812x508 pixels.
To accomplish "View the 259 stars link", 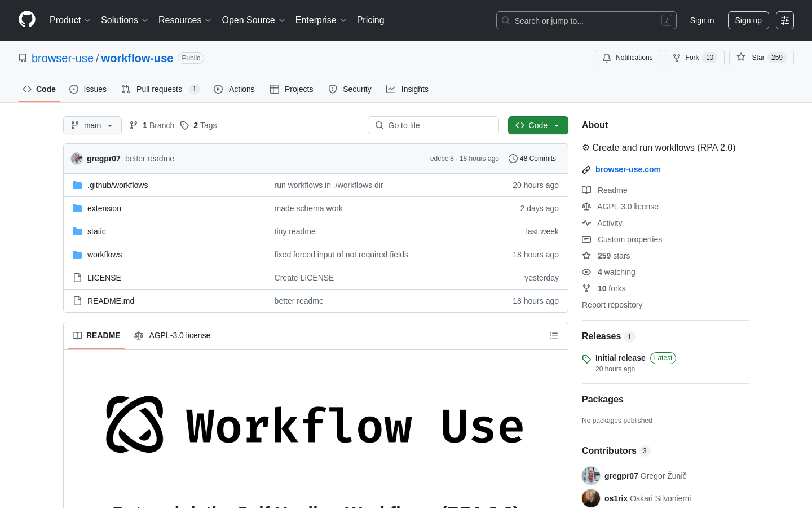I will (606, 256).
